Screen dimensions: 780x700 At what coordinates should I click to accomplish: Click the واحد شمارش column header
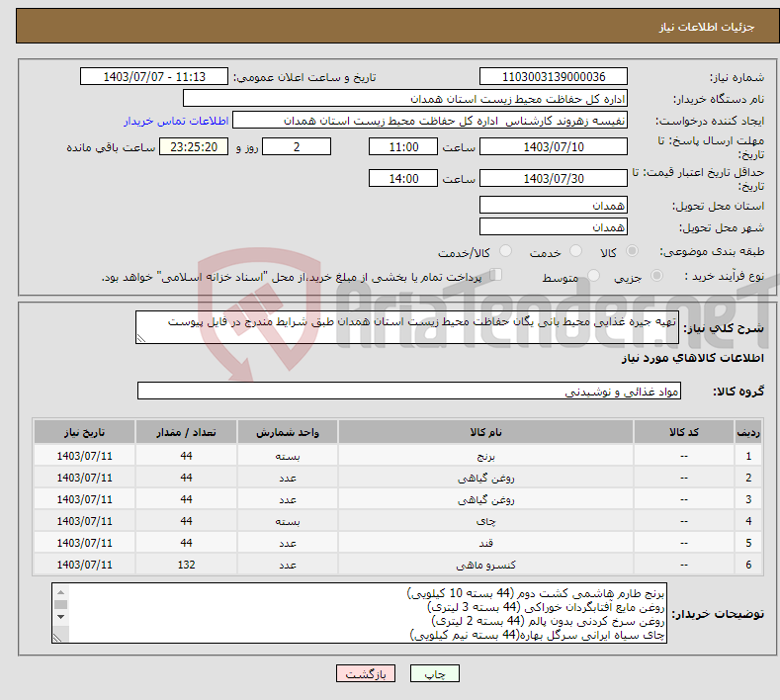(288, 432)
